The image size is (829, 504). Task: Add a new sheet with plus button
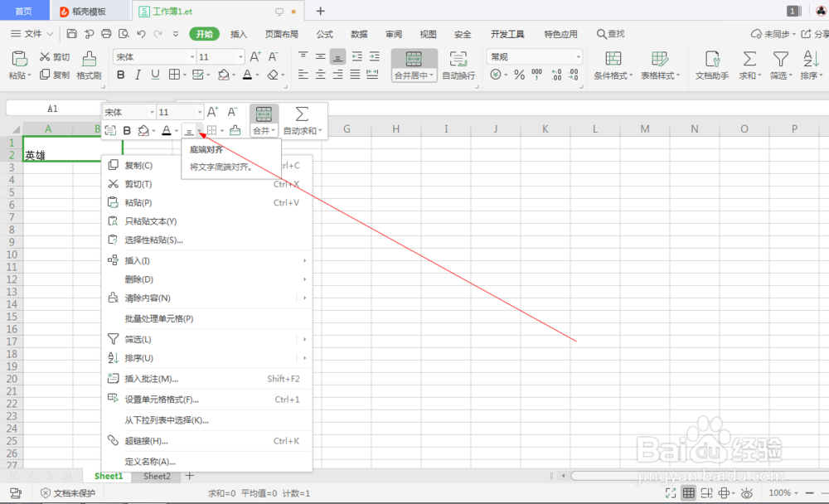click(189, 476)
